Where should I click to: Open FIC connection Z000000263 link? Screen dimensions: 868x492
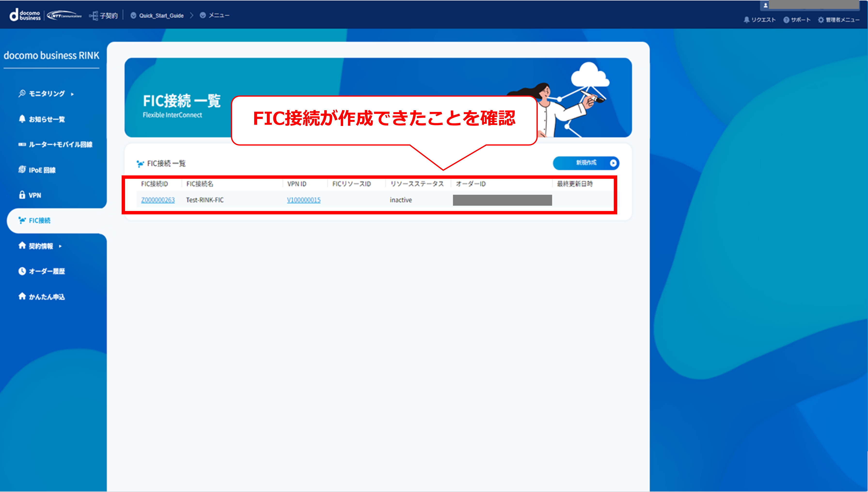(x=158, y=200)
